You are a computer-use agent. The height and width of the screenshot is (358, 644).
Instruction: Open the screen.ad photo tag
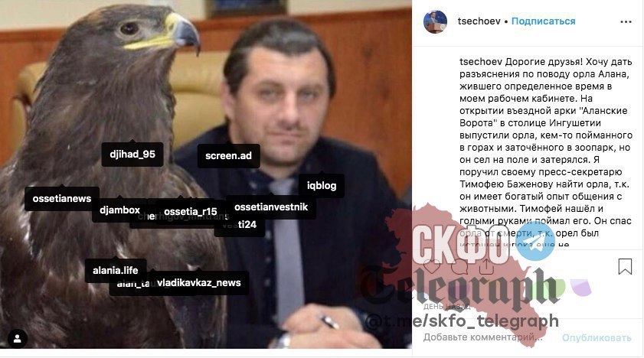[x=228, y=156]
